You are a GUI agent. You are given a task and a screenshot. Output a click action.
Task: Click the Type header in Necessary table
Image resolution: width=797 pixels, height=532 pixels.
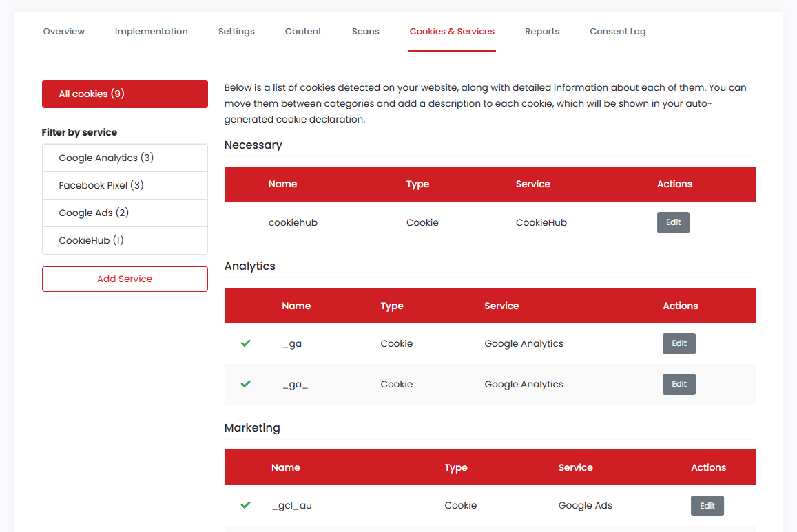coord(418,184)
